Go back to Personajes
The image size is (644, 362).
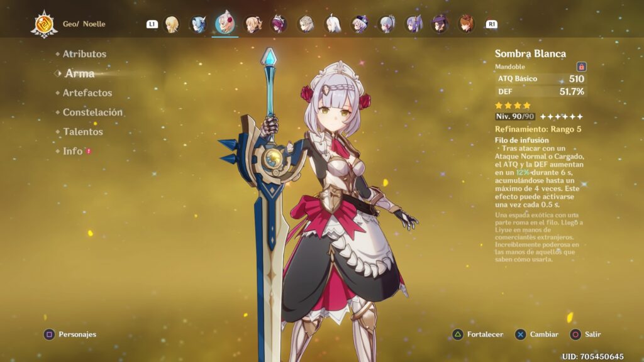click(77, 334)
